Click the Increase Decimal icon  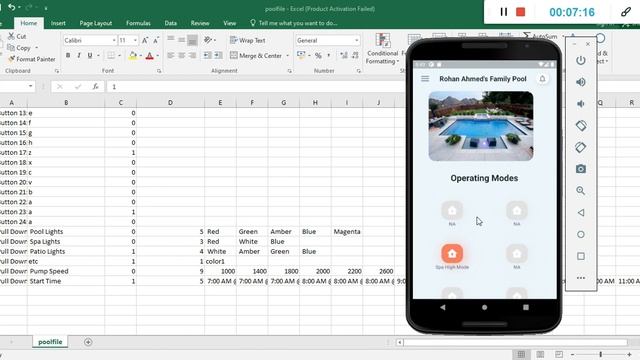click(x=344, y=56)
